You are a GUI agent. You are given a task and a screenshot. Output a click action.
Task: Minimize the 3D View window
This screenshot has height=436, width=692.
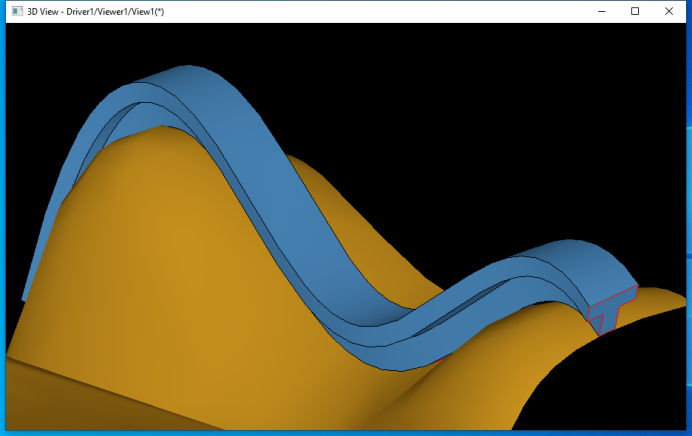coord(602,11)
